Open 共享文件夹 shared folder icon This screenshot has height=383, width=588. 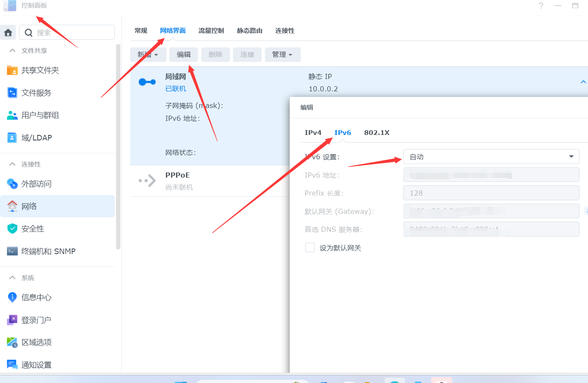(12, 70)
